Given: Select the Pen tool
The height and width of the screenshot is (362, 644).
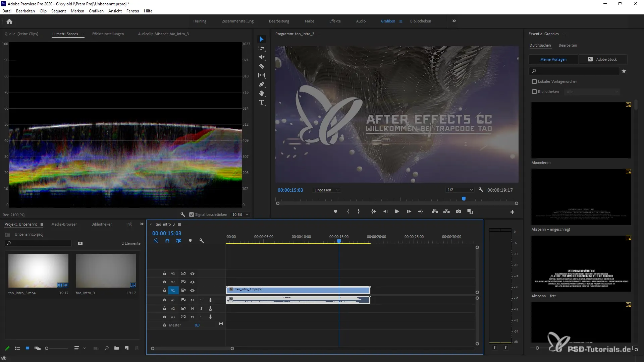Looking at the screenshot, I should point(262,84).
